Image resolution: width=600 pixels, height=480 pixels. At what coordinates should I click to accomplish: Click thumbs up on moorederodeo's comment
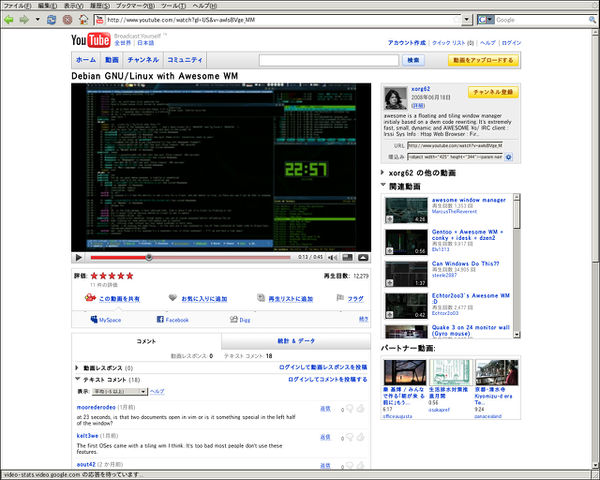point(360,408)
